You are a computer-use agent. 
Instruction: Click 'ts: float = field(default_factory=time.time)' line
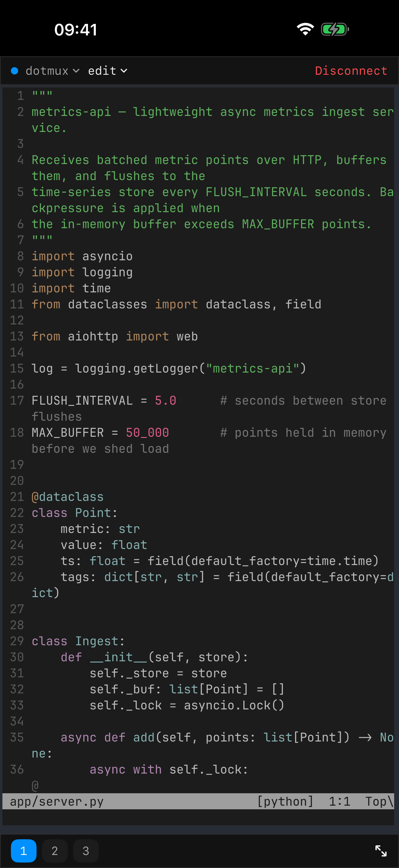[x=220, y=561]
